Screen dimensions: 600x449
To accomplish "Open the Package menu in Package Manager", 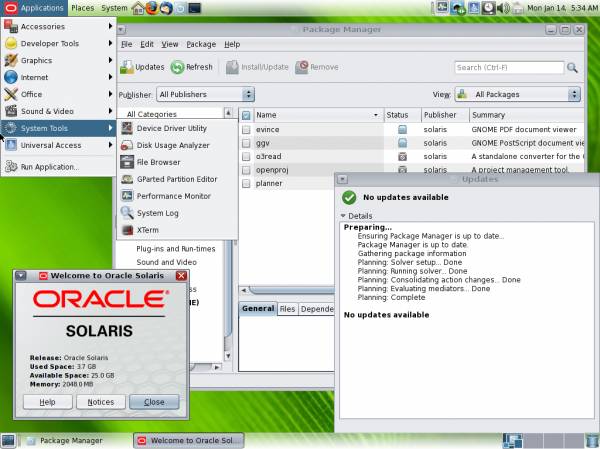I will (201, 44).
